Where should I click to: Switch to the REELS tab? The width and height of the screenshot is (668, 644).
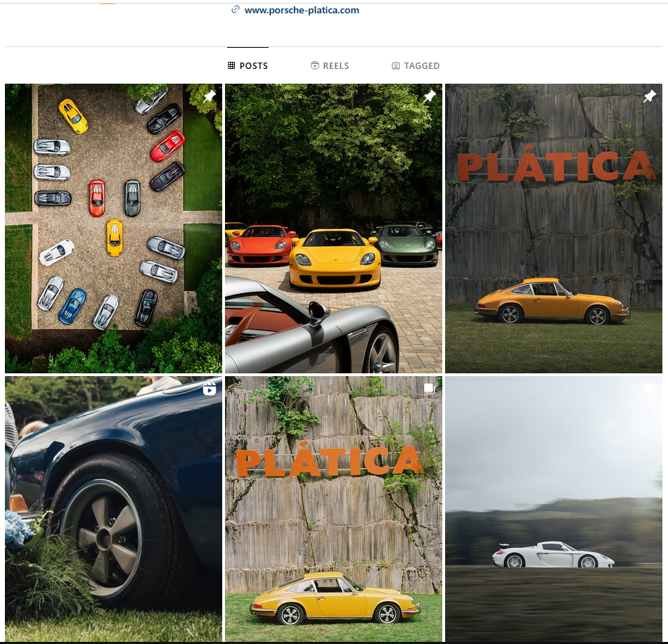tap(330, 65)
